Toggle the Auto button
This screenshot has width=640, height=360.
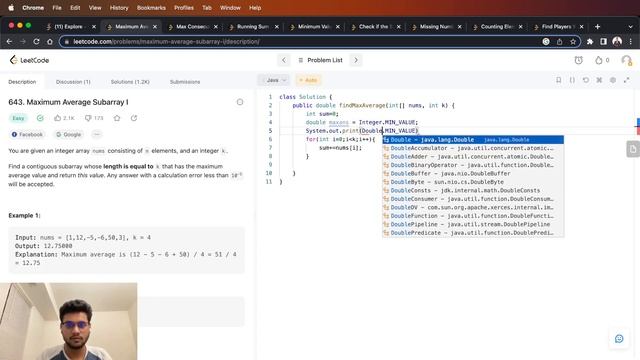click(308, 80)
